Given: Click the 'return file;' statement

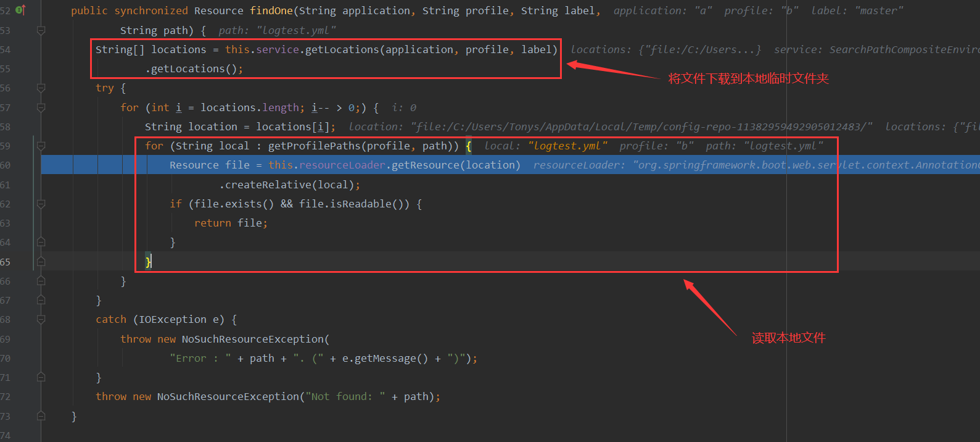Looking at the screenshot, I should click(231, 223).
